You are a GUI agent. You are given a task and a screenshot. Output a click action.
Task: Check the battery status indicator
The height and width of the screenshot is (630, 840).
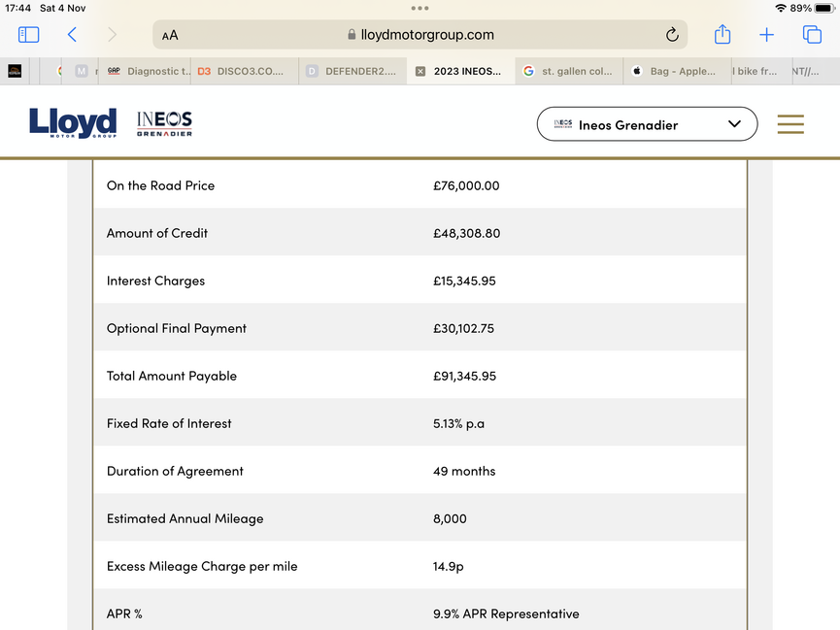[825, 8]
